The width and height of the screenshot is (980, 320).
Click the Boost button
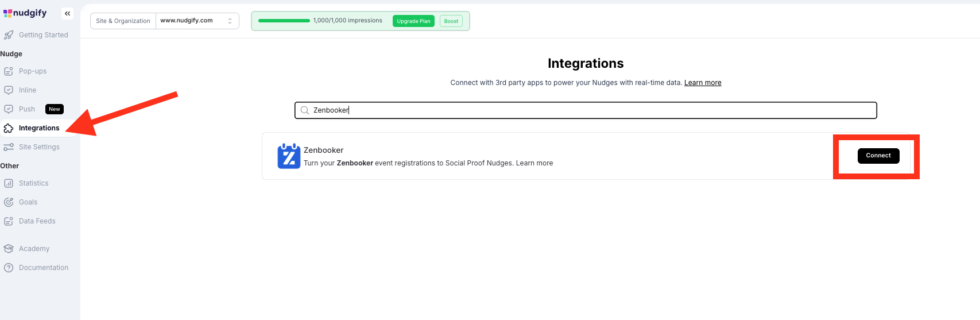tap(451, 21)
